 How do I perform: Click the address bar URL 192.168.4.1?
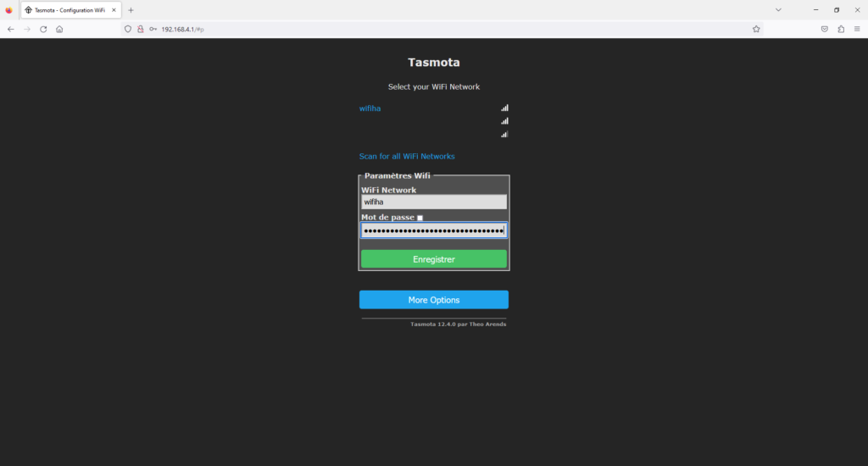pos(183,30)
